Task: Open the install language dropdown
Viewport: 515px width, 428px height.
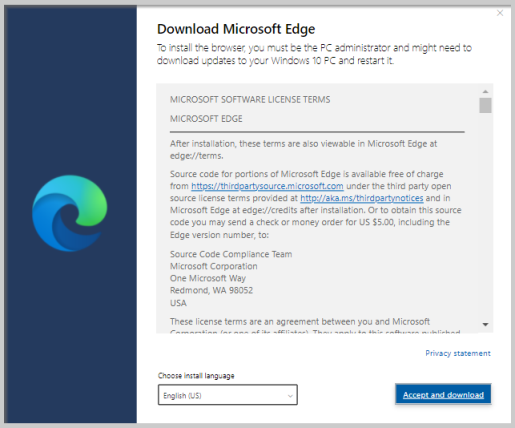Action: (x=228, y=395)
